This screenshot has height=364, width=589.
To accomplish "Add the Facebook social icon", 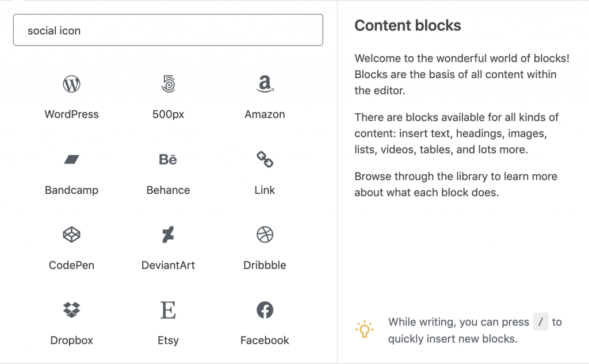I will (265, 310).
